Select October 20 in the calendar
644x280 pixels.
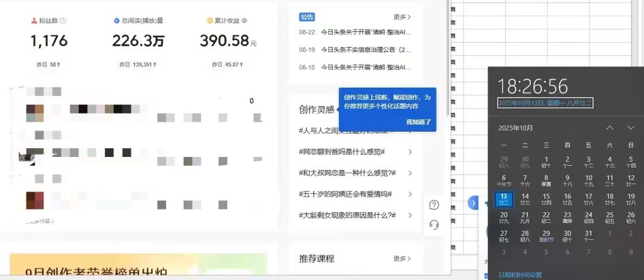click(504, 217)
